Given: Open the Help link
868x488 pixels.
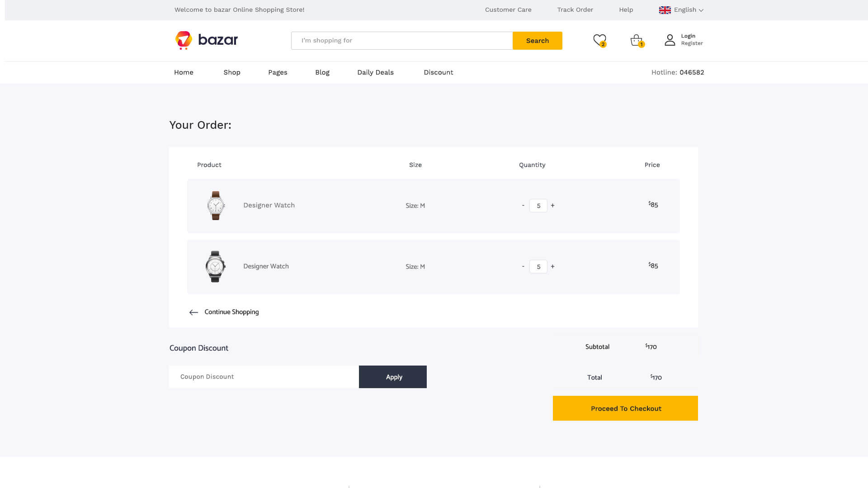Looking at the screenshot, I should 626,10.
